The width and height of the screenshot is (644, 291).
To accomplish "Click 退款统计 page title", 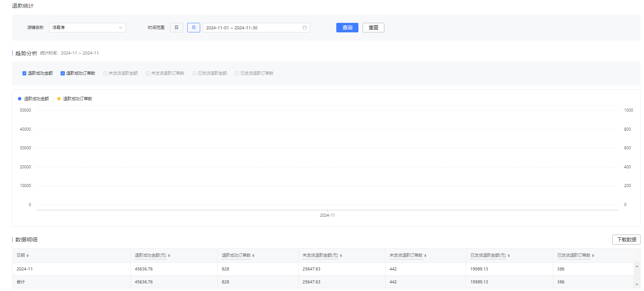I will (x=23, y=6).
